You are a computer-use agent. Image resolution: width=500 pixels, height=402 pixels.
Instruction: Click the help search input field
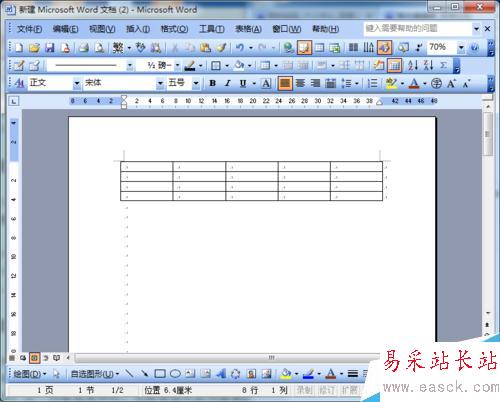coord(418,29)
